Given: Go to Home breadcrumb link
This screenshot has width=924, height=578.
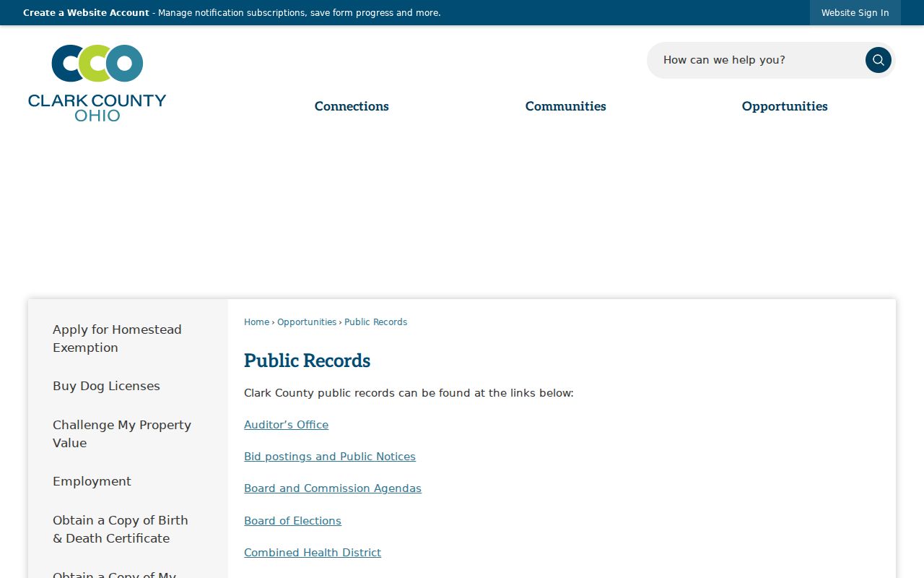Looking at the screenshot, I should (x=256, y=322).
